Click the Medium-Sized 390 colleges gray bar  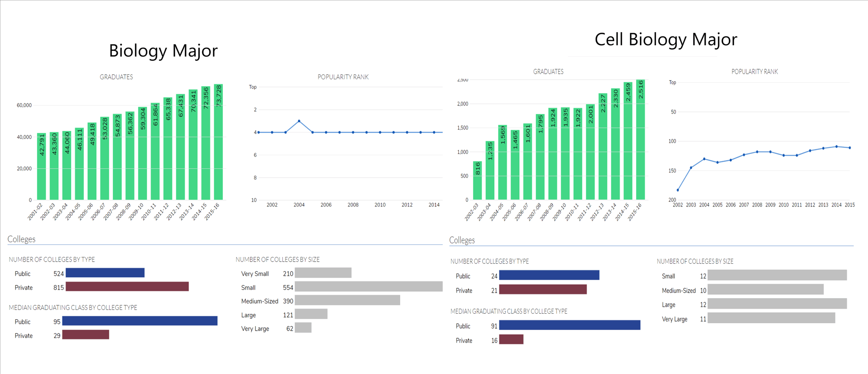(348, 300)
